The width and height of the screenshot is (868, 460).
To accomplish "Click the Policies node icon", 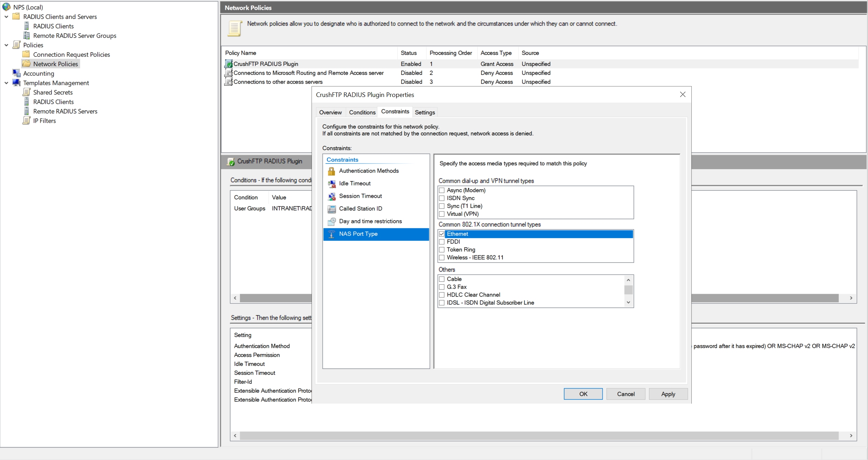I will [x=16, y=45].
